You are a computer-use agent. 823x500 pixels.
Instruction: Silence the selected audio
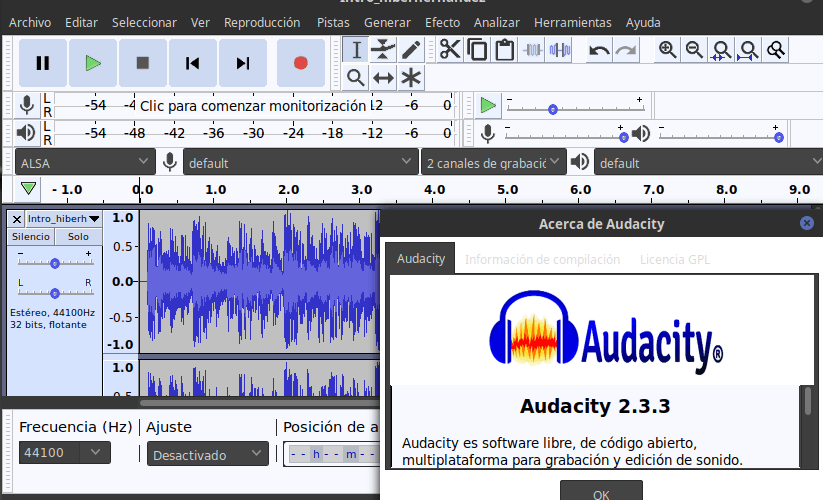pyautogui.click(x=560, y=50)
